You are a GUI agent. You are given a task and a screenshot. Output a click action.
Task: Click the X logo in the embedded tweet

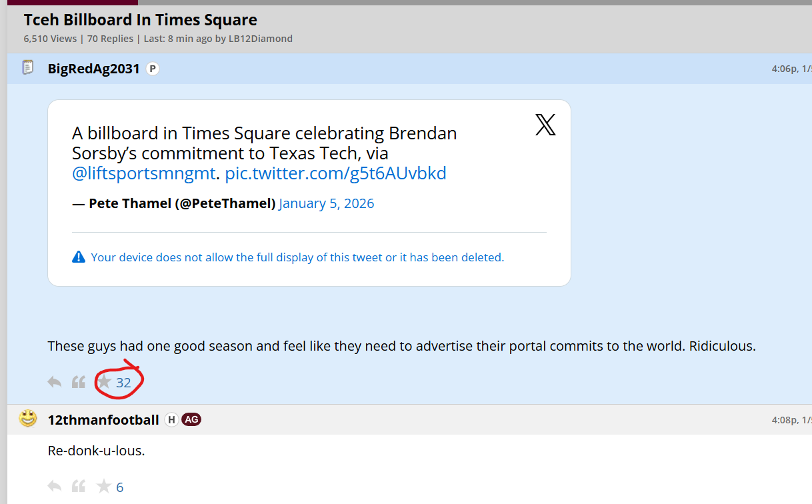coord(545,125)
